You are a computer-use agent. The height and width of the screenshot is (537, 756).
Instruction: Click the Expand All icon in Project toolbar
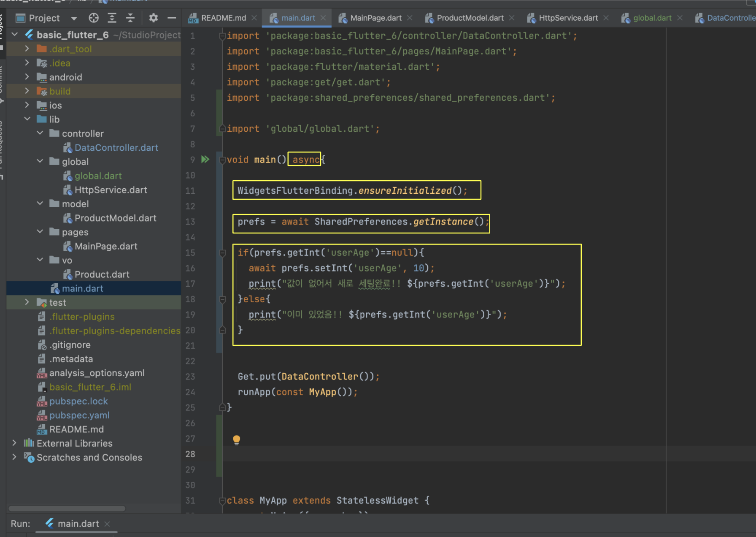112,18
